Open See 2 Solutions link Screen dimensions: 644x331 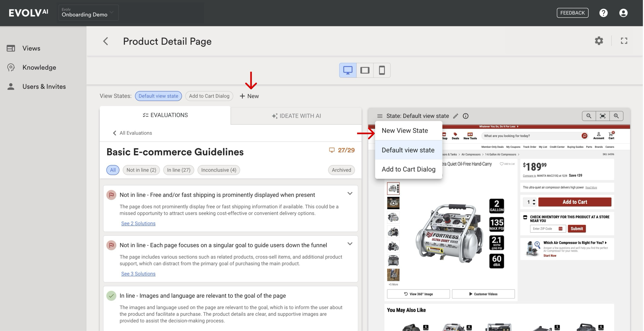tap(138, 223)
